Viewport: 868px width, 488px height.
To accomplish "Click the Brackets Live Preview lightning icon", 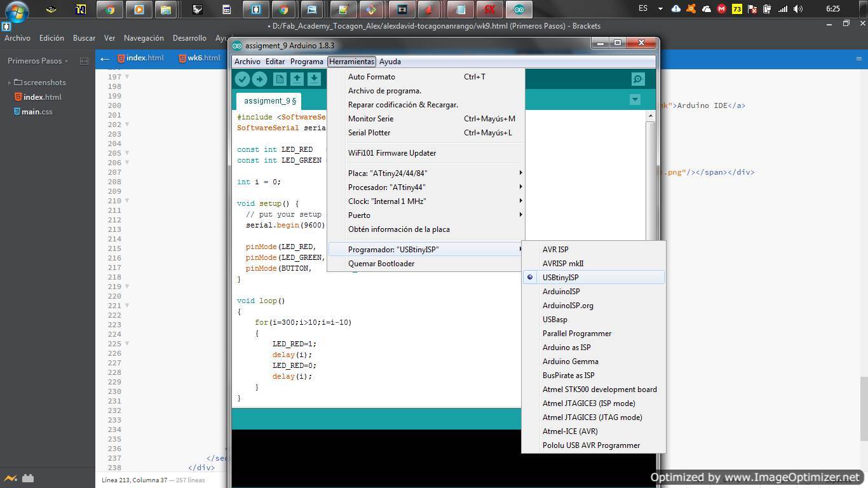I will point(10,478).
